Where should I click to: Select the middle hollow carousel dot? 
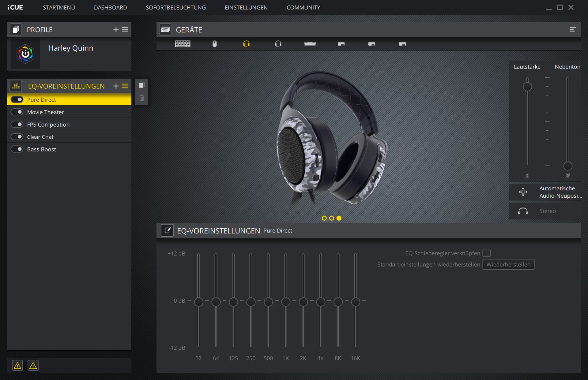coord(332,218)
